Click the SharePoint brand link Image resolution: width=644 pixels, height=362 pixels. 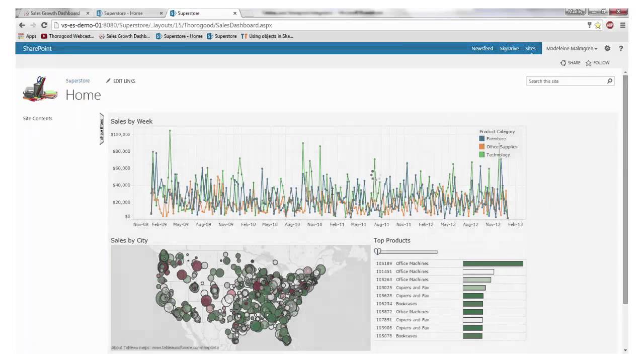coord(37,49)
